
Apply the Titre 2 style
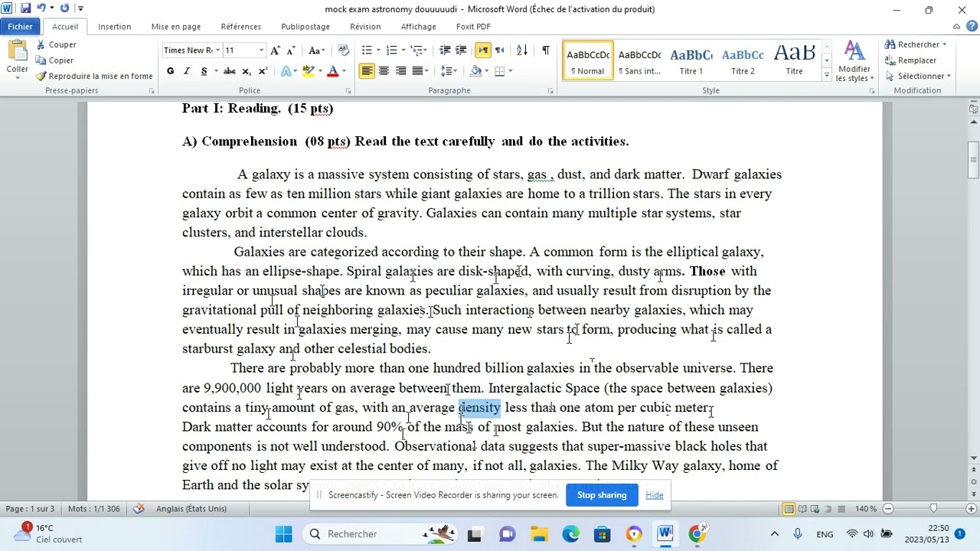743,60
